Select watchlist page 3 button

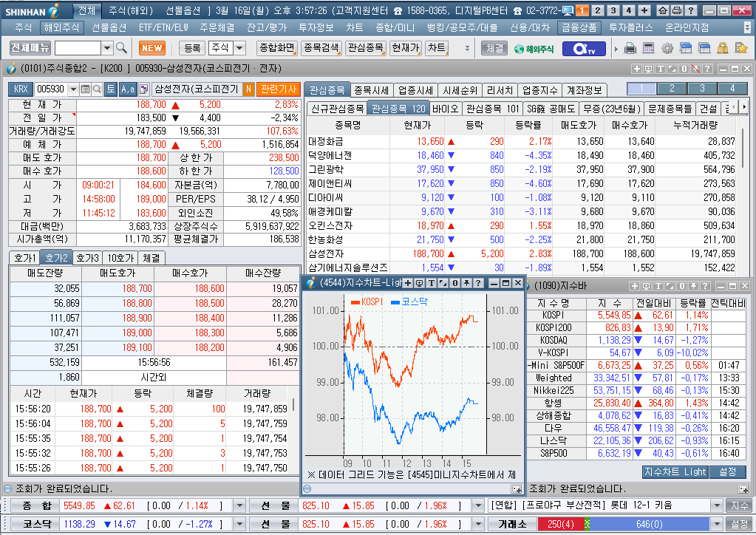coord(702,89)
